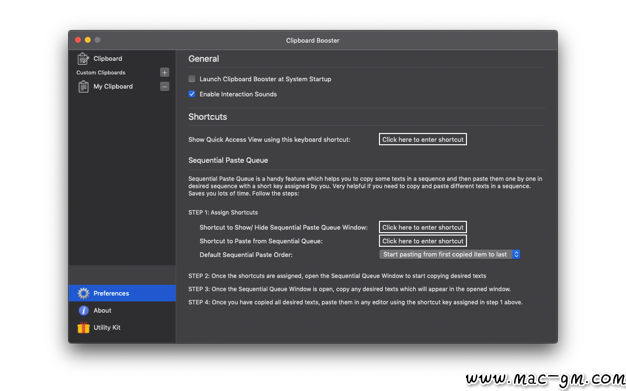Viewport: 626px width, 391px height.
Task: Disable Enable Interaction Sounds checkbox
Action: pyautogui.click(x=192, y=94)
